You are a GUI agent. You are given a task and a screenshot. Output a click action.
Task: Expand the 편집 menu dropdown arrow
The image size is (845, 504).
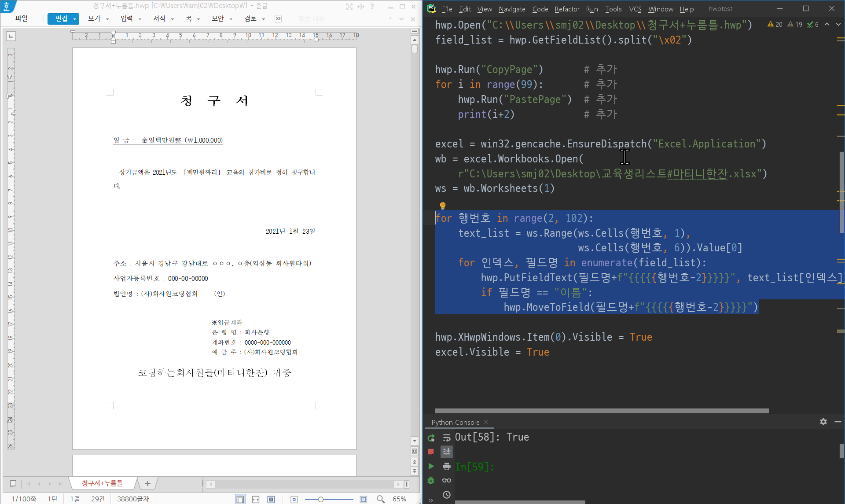75,19
